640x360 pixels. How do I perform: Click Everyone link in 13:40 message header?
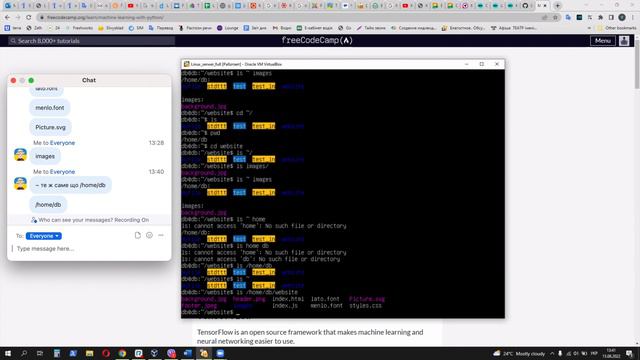pos(62,172)
